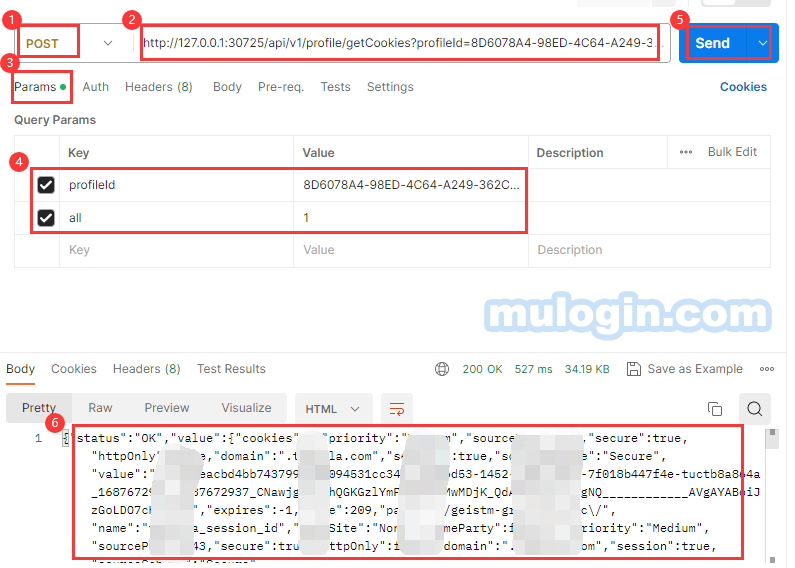Click the network globe icon in response bar

point(442,369)
